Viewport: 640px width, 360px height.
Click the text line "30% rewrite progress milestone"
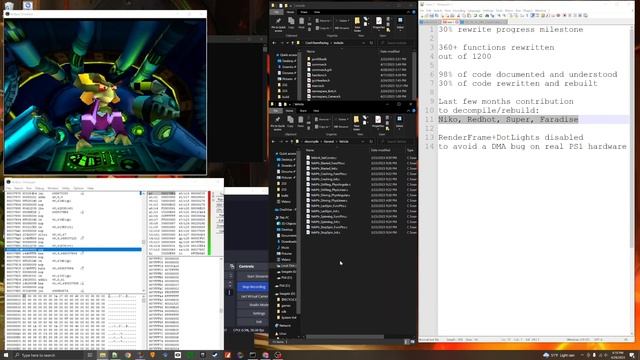(511, 29)
